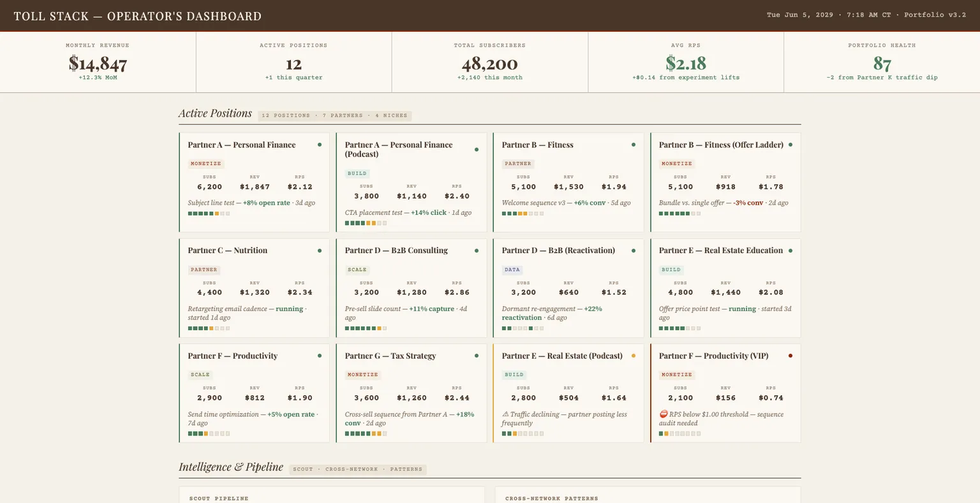Open the 'Partner E — Real Estate Education' card title
This screenshot has height=503, width=980.
point(721,251)
